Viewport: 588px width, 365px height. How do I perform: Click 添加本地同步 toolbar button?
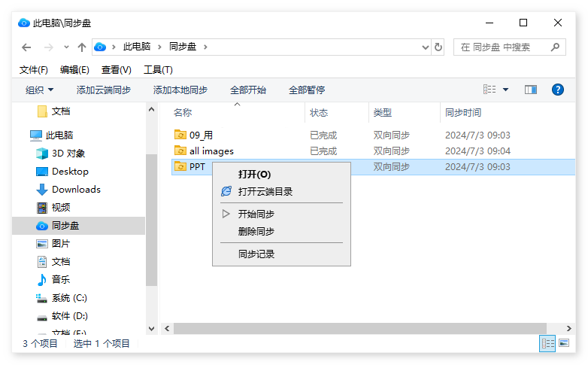[180, 90]
